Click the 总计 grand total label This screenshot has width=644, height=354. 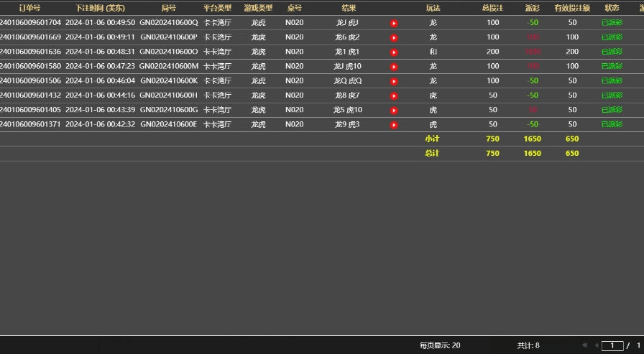432,153
